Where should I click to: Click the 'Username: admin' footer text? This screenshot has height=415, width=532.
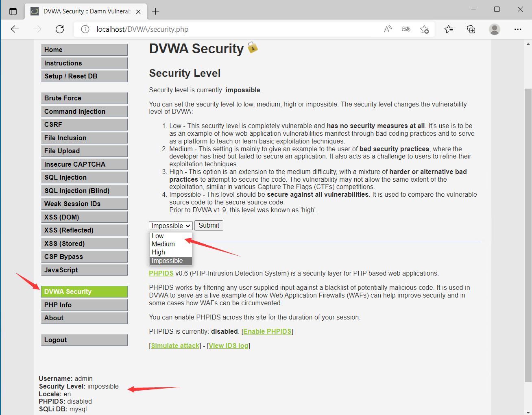click(65, 378)
